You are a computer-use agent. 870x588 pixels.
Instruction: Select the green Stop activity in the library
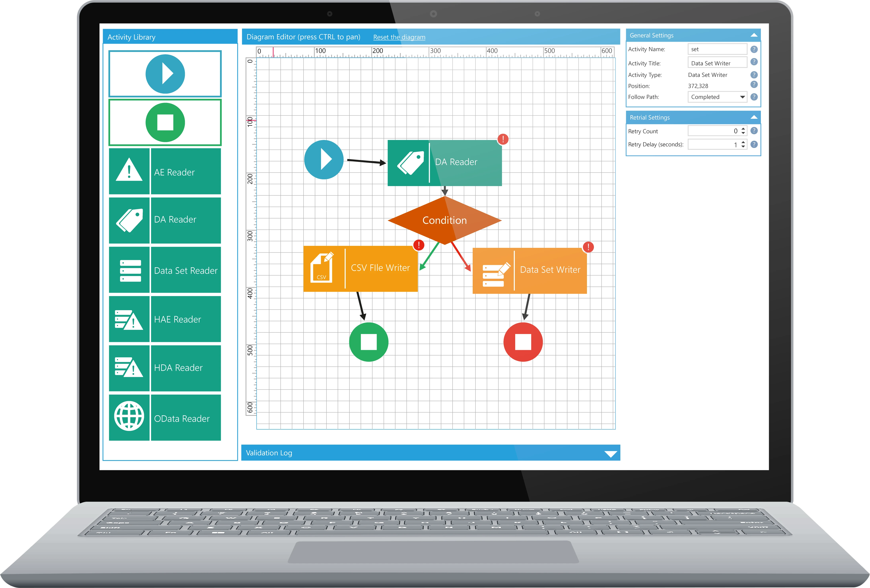(165, 122)
